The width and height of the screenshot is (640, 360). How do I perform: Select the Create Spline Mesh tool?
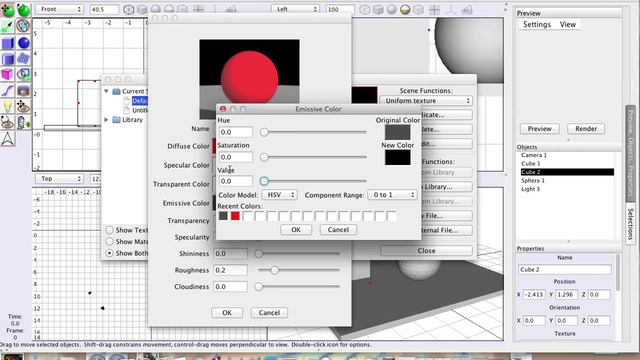click(23, 58)
